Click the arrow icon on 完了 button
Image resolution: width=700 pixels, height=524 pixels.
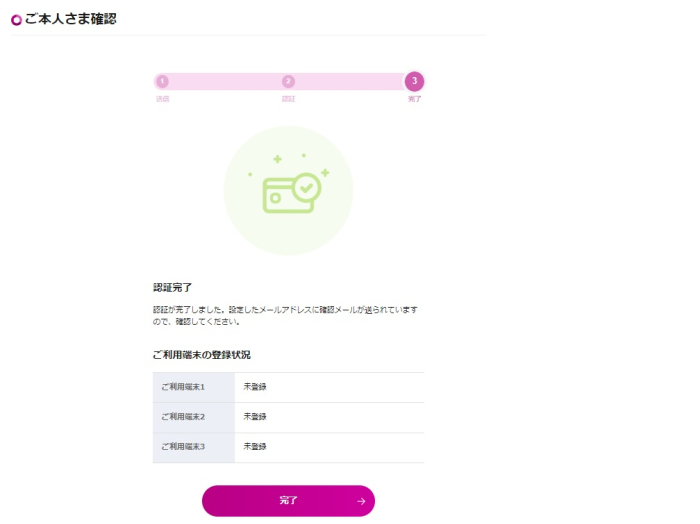(361, 501)
